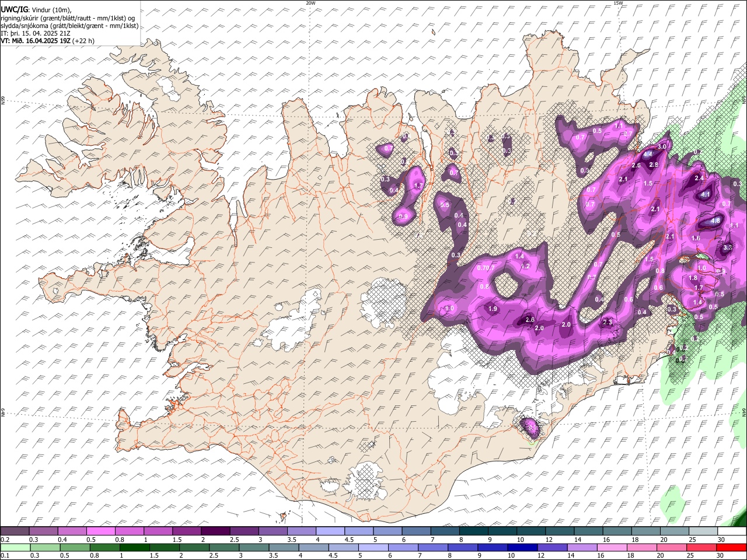Click the '20W' longitude label
Image resolution: width=747 pixels, height=560 pixels.
coord(310,3)
